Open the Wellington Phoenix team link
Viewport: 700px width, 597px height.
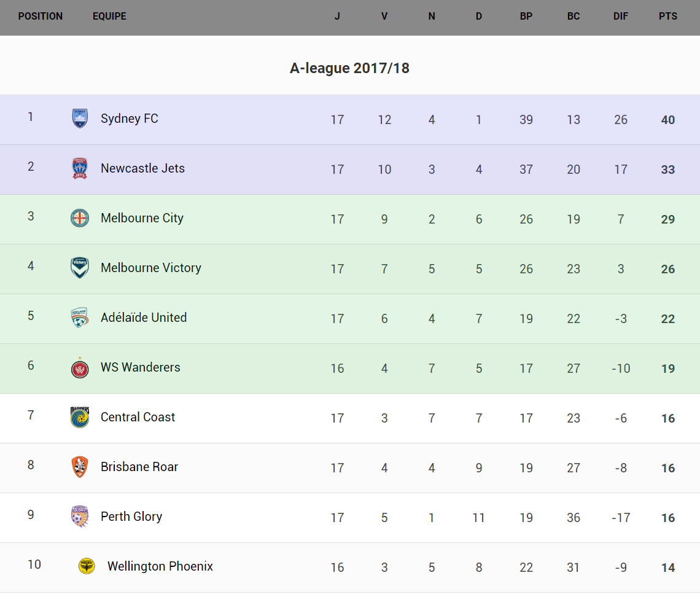tap(160, 566)
